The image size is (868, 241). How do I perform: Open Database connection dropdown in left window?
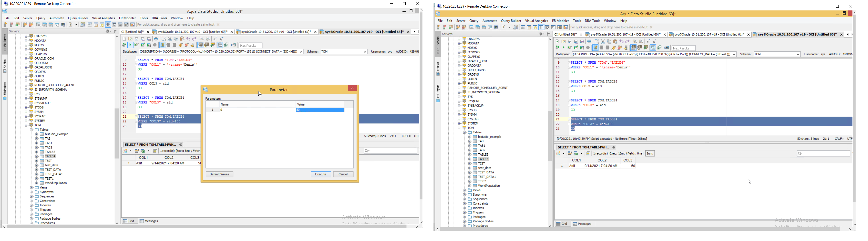(x=301, y=52)
